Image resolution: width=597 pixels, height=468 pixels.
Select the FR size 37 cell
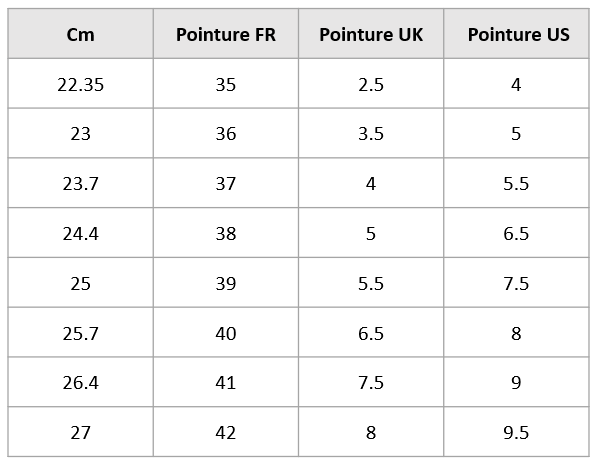coord(226,183)
